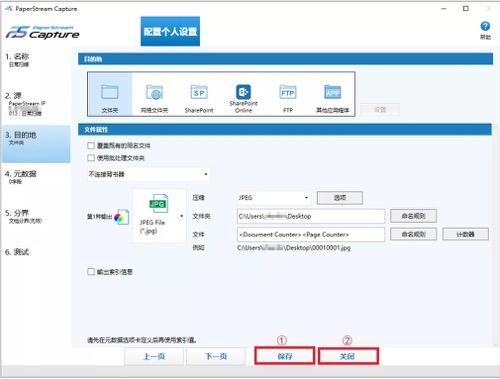Click the 文件属性 section header

click(285, 129)
